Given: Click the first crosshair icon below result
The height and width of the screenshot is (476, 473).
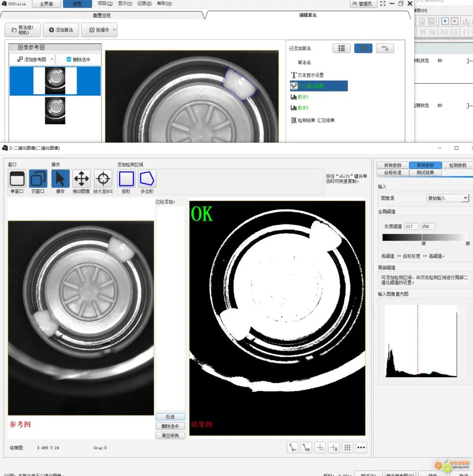Looking at the screenshot, I should (320, 448).
